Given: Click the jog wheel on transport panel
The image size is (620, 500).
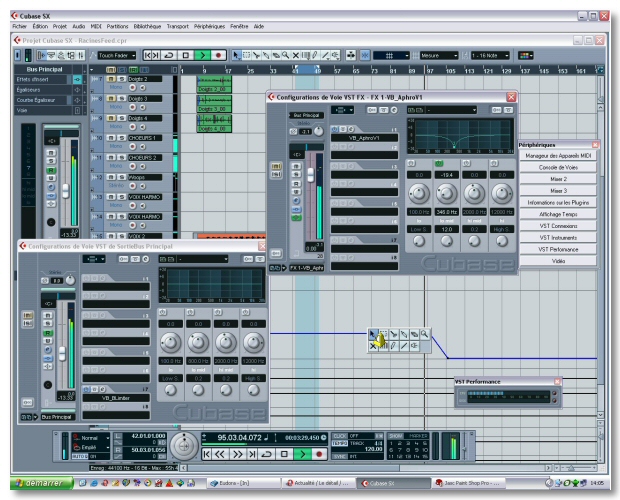Looking at the screenshot, I should tap(184, 446).
